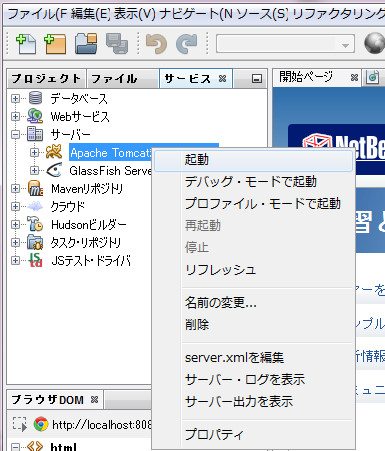Click the Save All toolbar icon
This screenshot has width=385, height=451.
pos(117,44)
